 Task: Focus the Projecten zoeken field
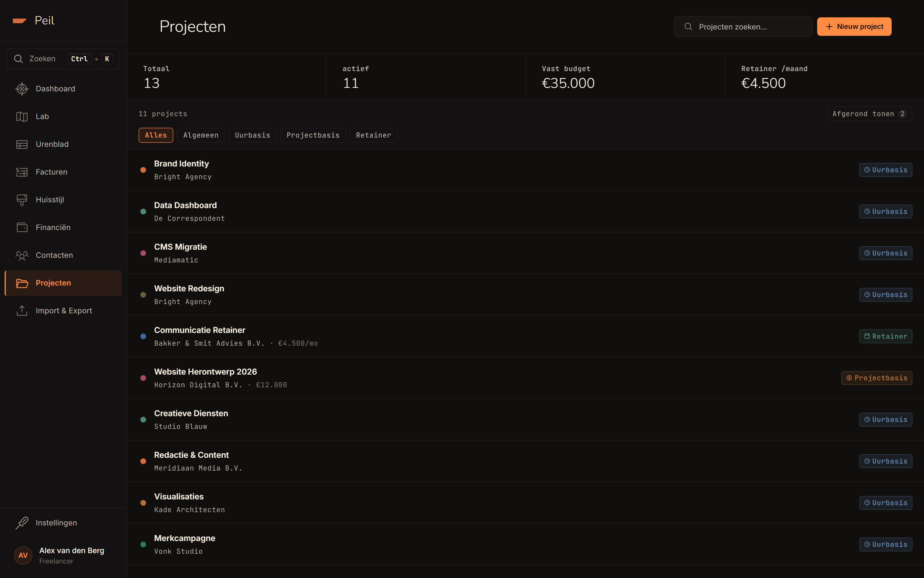pos(743,27)
